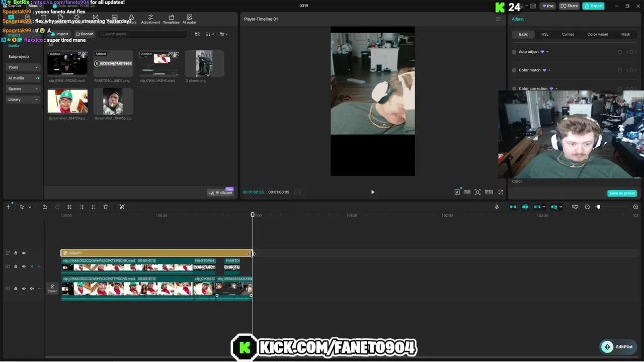Enter fullscreen preview mode

(501, 192)
